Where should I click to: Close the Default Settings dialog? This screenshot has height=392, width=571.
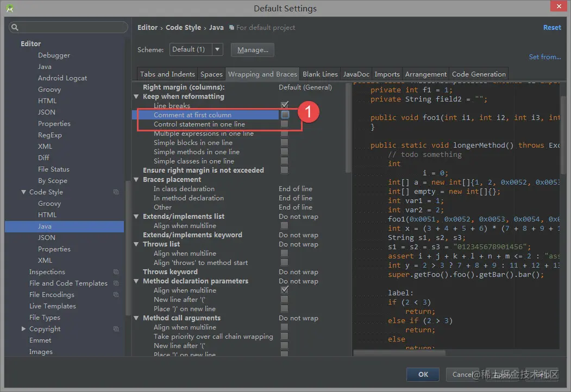(559, 6)
